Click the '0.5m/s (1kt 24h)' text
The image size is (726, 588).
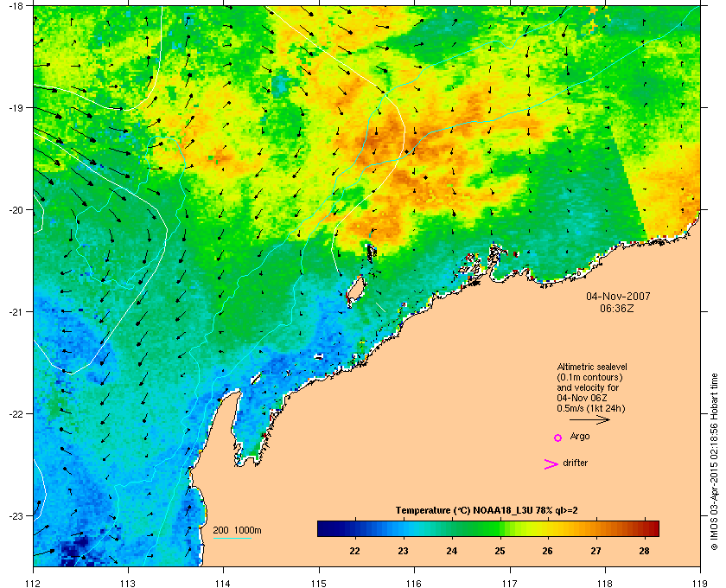[591, 409]
